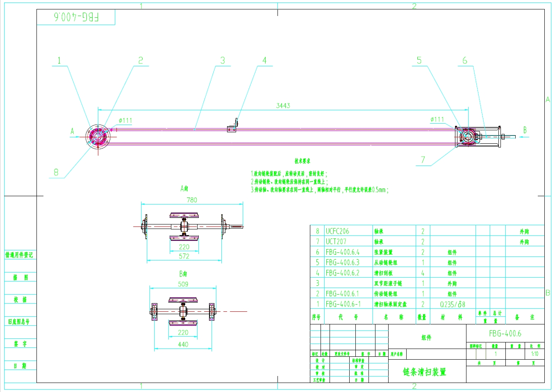Select the A向 view label
Image resolution: width=555 pixels, height=392 pixels.
(184, 188)
